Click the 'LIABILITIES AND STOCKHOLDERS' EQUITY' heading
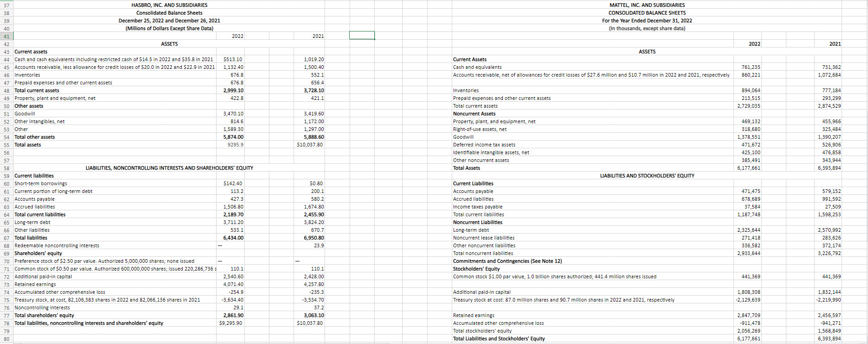The height and width of the screenshot is (344, 868). 647,176
